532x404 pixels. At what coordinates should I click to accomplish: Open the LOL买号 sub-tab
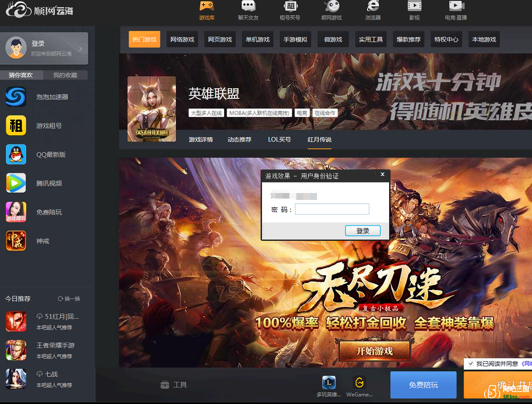point(279,140)
